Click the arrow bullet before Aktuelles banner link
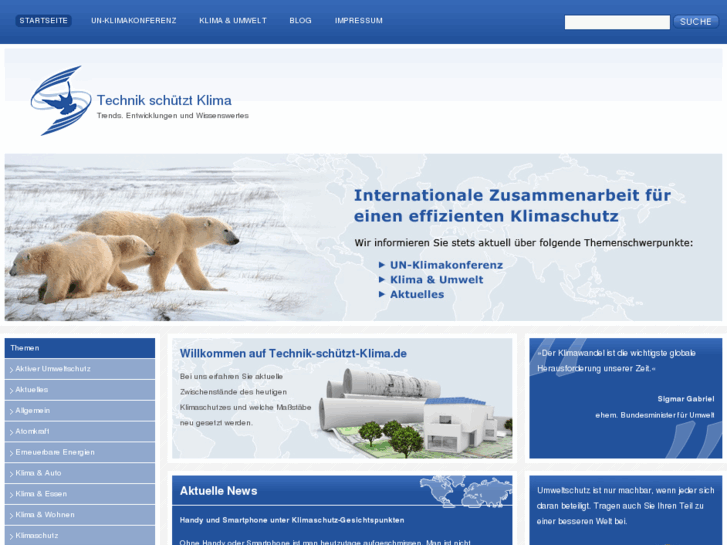 coord(382,294)
